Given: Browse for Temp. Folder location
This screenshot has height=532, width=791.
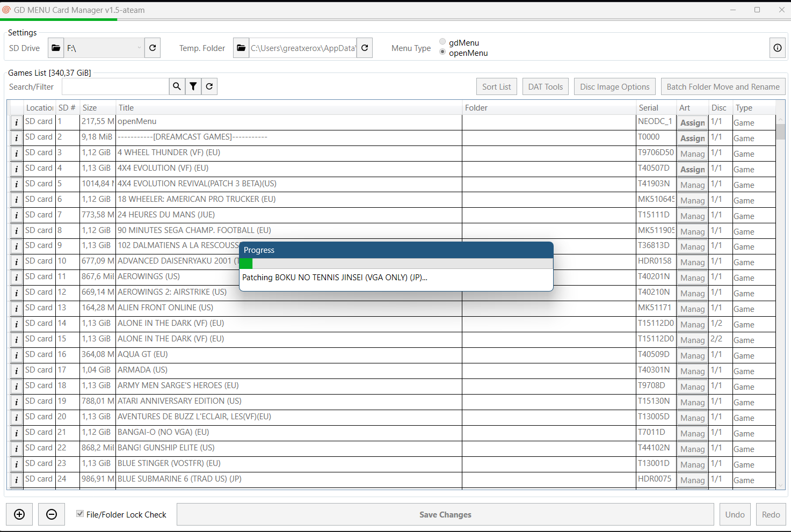Looking at the screenshot, I should [241, 48].
